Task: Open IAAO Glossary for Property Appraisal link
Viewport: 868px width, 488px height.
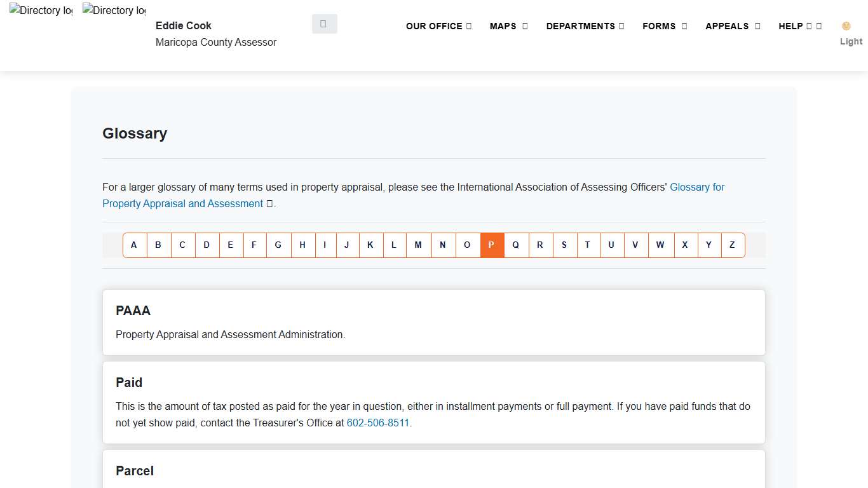Action: point(696,187)
